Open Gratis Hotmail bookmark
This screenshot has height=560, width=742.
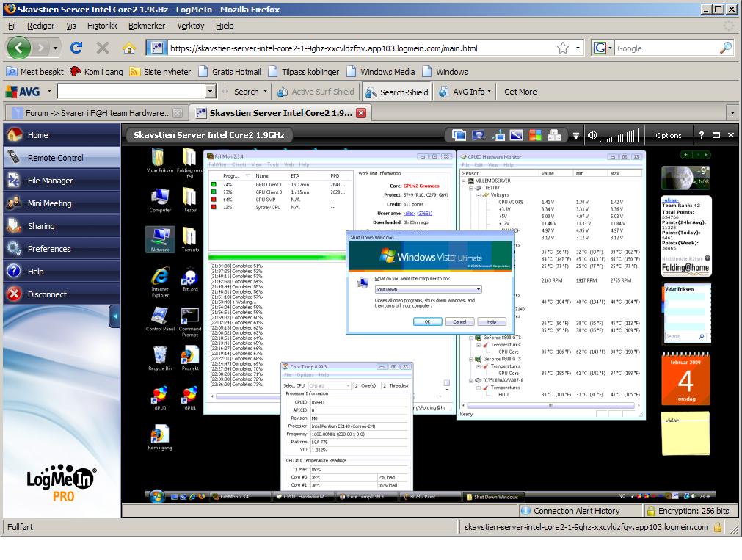pos(230,71)
